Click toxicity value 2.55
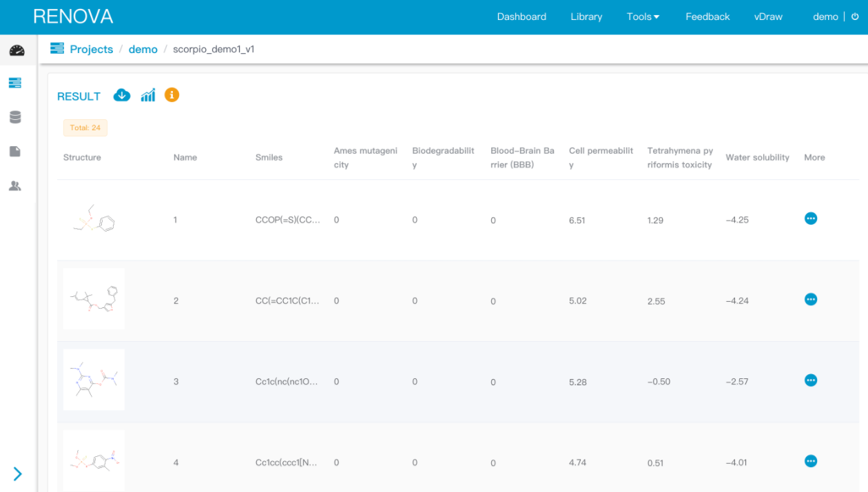868x492 pixels. 657,300
